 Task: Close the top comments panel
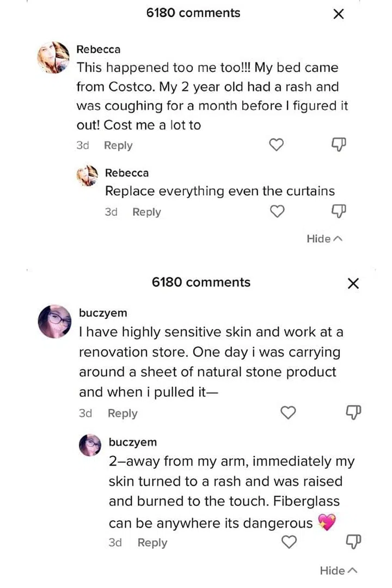(x=338, y=14)
